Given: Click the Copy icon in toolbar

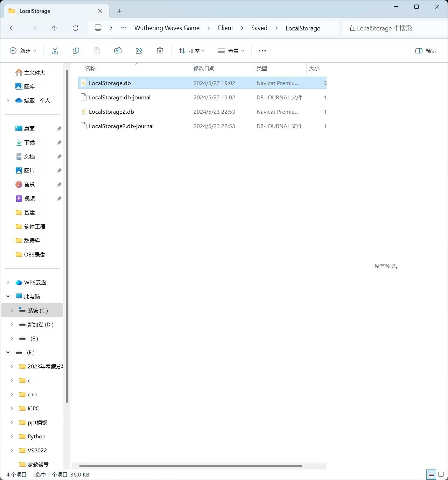Looking at the screenshot, I should (76, 51).
